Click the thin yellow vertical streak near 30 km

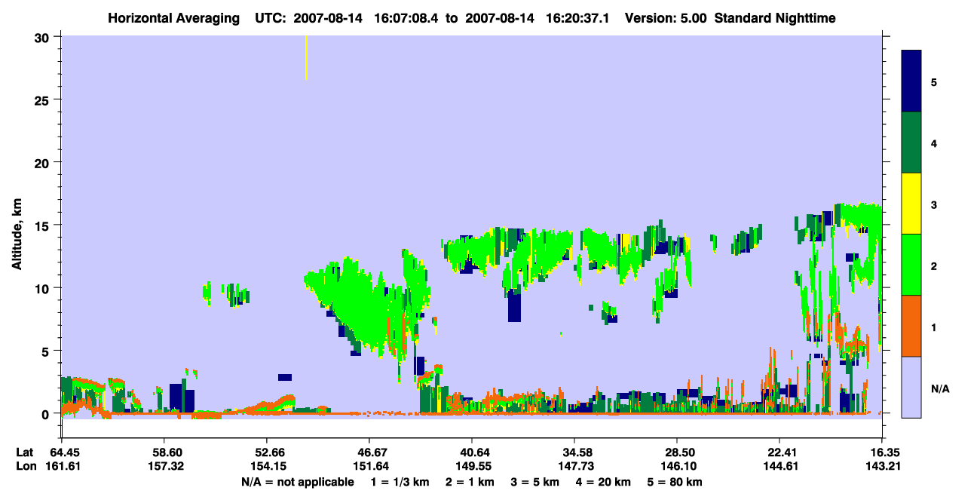306,57
